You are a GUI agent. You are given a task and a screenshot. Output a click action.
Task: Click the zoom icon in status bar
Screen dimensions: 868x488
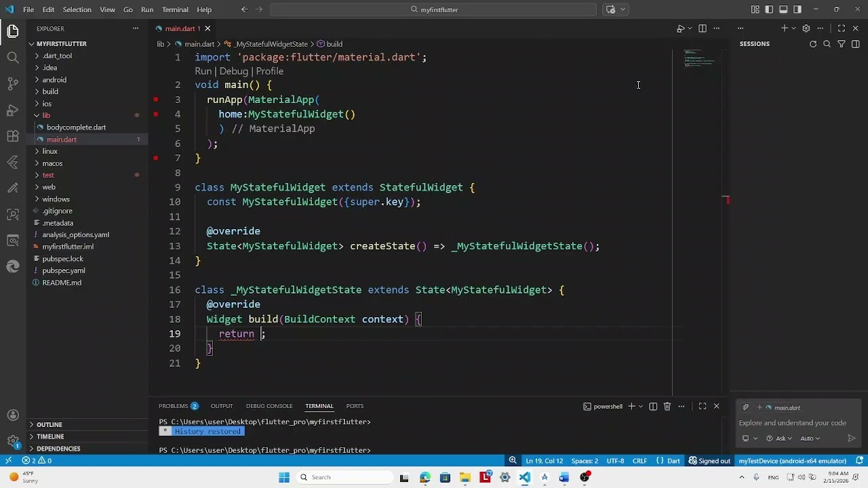click(513, 461)
